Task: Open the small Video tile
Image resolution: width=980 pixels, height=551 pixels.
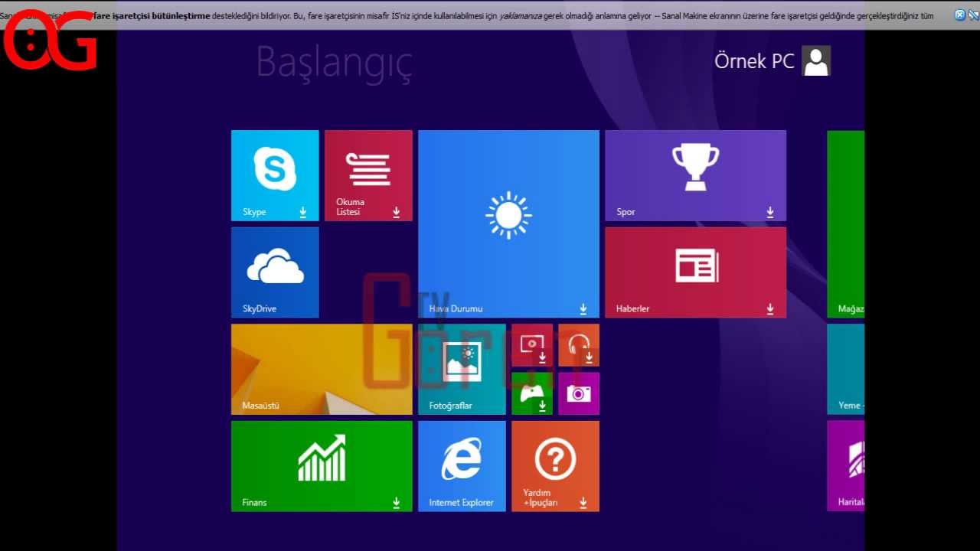Action: (532, 345)
